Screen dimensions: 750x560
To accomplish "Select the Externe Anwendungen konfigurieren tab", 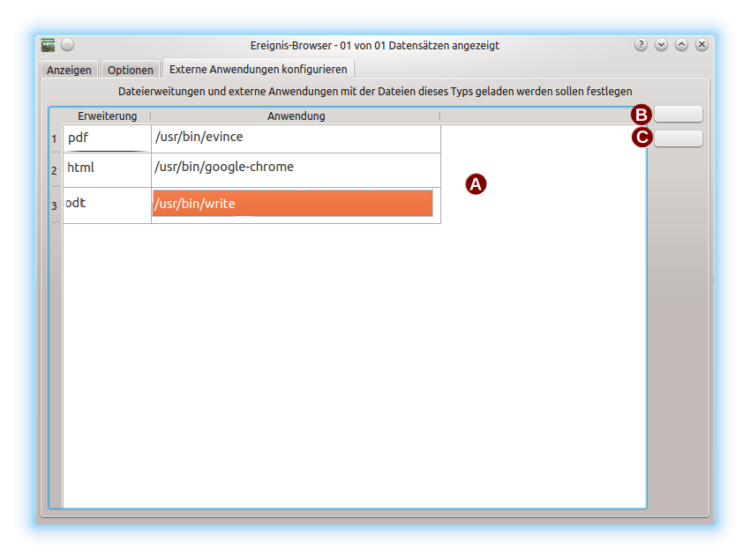I will (x=259, y=69).
